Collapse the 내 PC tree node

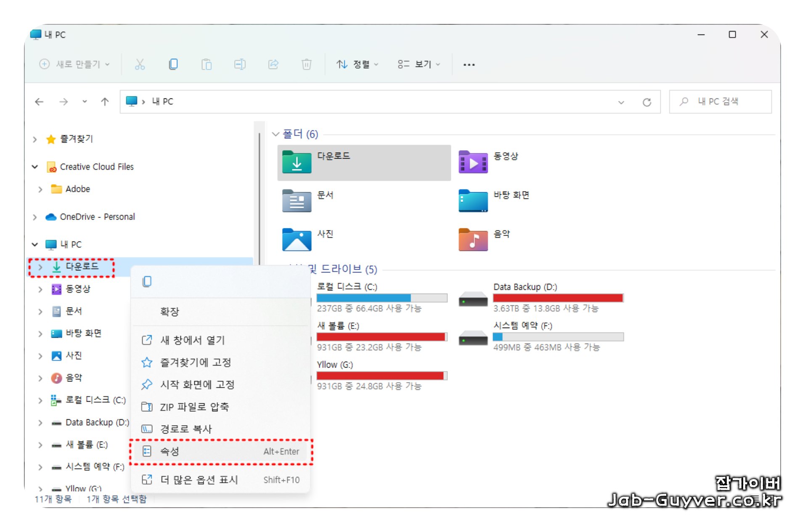pyautogui.click(x=35, y=245)
